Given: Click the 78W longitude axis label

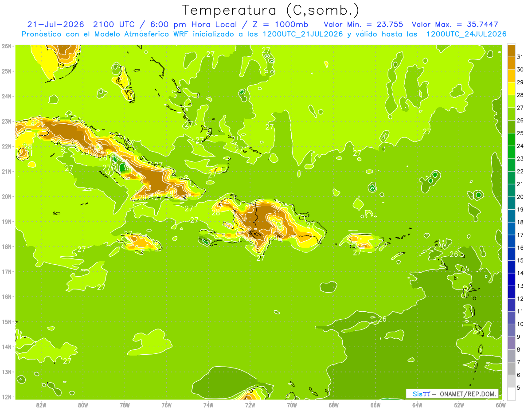Looking at the screenshot, I should click(x=125, y=405).
